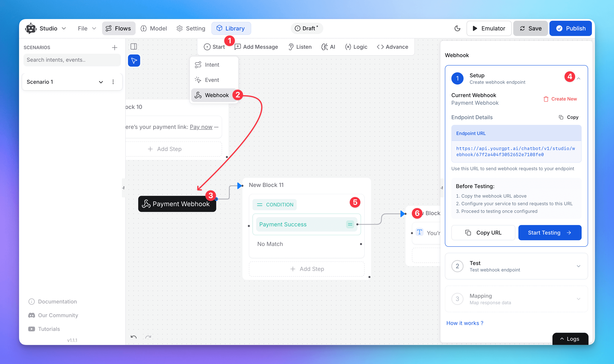Click the equals icon on Payment Success
The height and width of the screenshot is (364, 614).
pyautogui.click(x=350, y=224)
